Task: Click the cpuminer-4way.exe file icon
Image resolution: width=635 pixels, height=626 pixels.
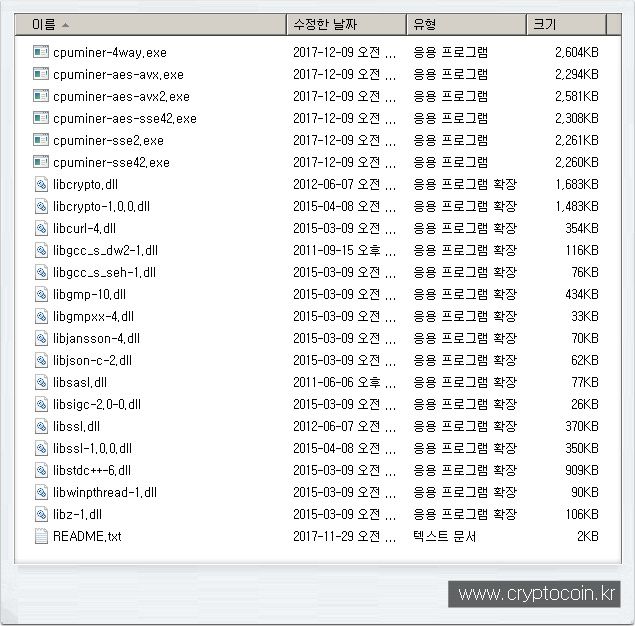Action: pyautogui.click(x=41, y=52)
